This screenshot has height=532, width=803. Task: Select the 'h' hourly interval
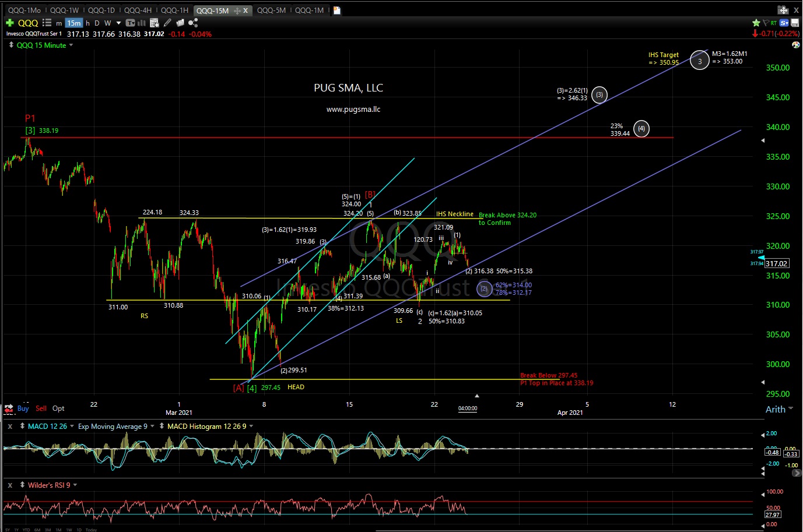(x=87, y=23)
